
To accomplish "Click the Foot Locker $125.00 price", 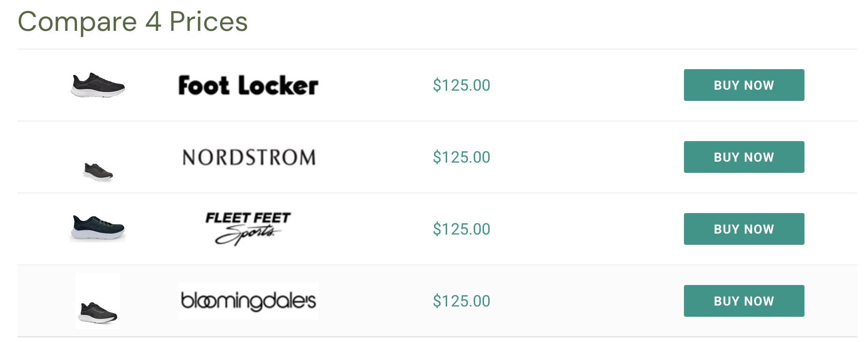I will tap(462, 85).
